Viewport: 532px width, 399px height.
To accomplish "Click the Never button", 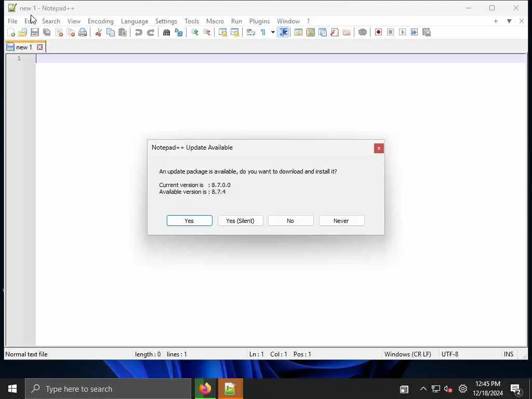I will 341,220.
